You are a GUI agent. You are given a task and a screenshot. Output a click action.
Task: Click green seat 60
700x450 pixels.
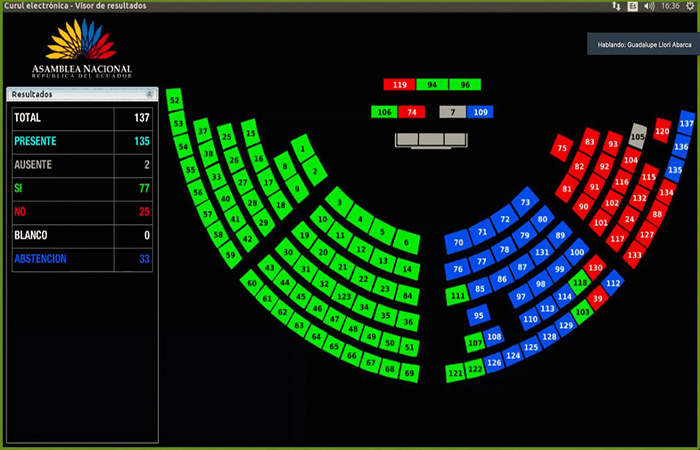[252, 283]
